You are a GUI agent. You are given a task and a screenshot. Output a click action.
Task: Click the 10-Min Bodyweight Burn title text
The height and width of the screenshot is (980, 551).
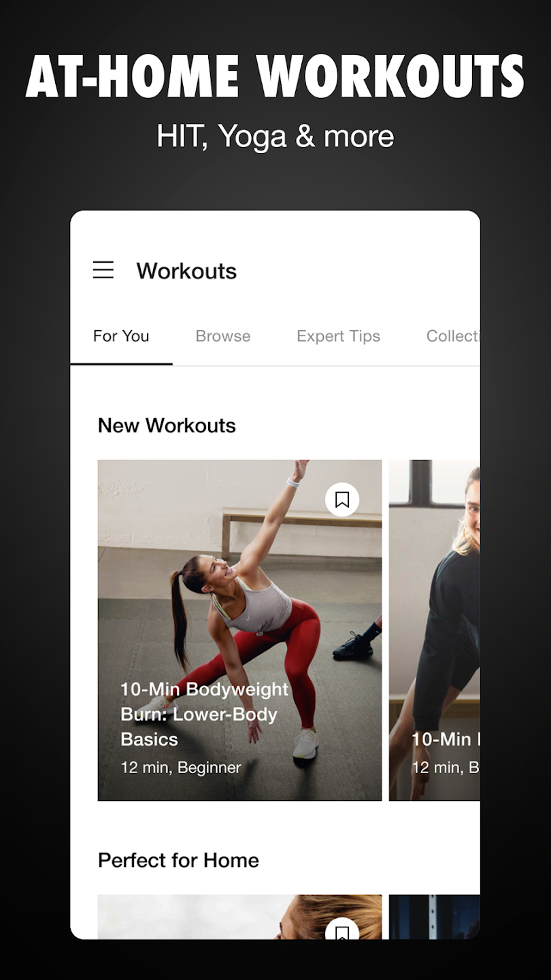pyautogui.click(x=205, y=714)
